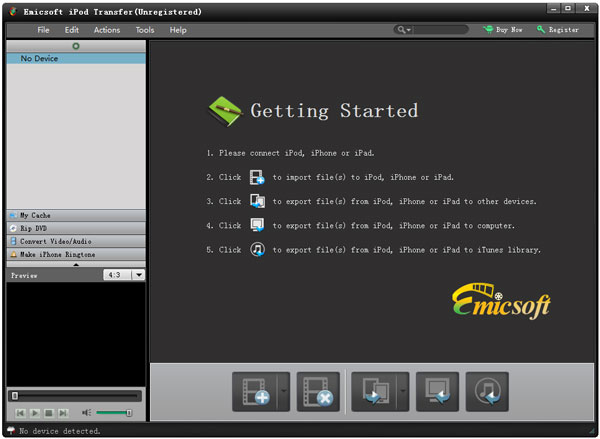600x439 pixels.
Task: Skip to next track in preview
Action: point(63,412)
